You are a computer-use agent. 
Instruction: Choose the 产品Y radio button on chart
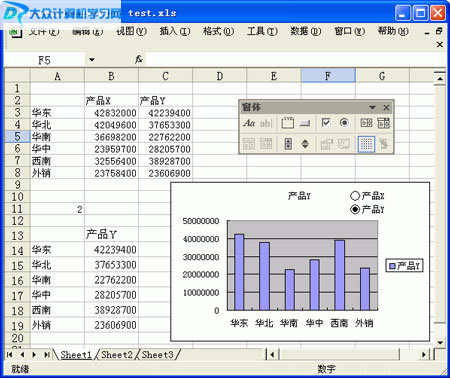click(x=355, y=209)
